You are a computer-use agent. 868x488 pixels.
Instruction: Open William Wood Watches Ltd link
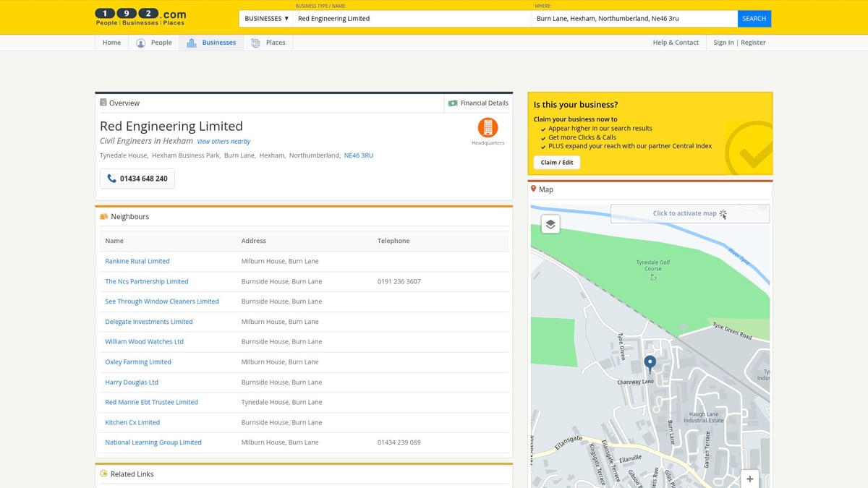145,341
